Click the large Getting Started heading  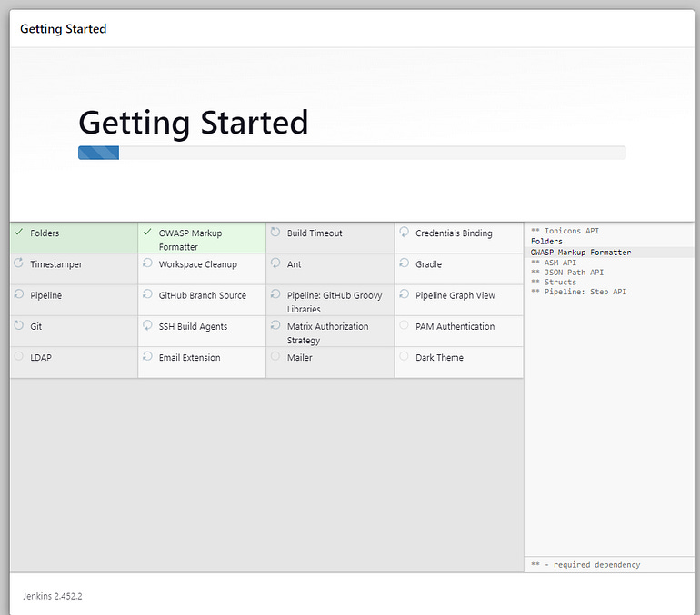tap(194, 123)
